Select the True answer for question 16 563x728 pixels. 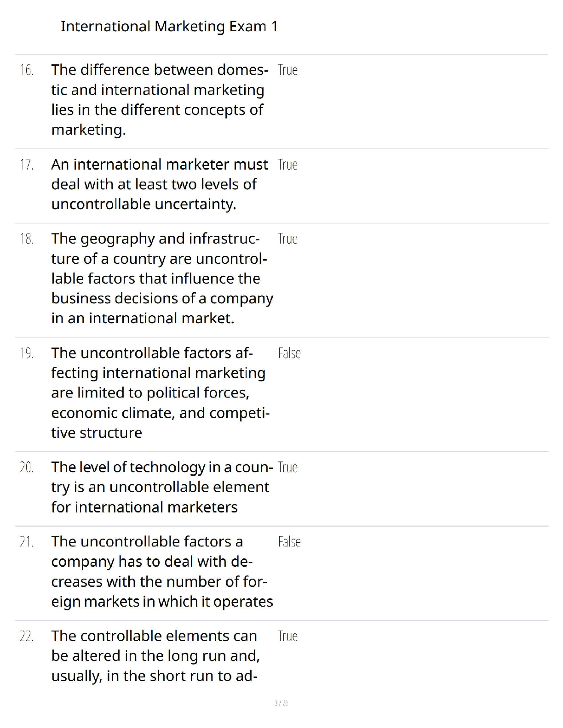click(288, 70)
